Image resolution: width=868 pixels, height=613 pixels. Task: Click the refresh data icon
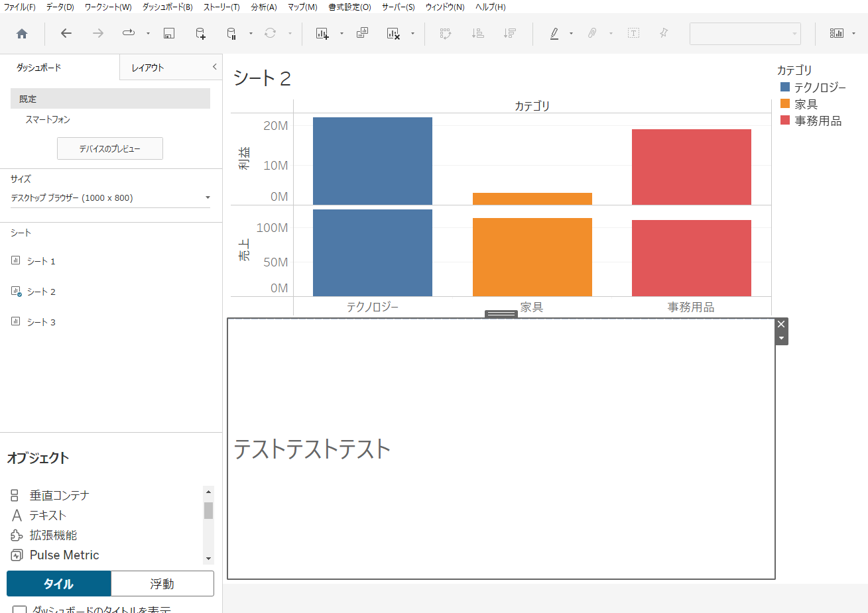tap(270, 33)
